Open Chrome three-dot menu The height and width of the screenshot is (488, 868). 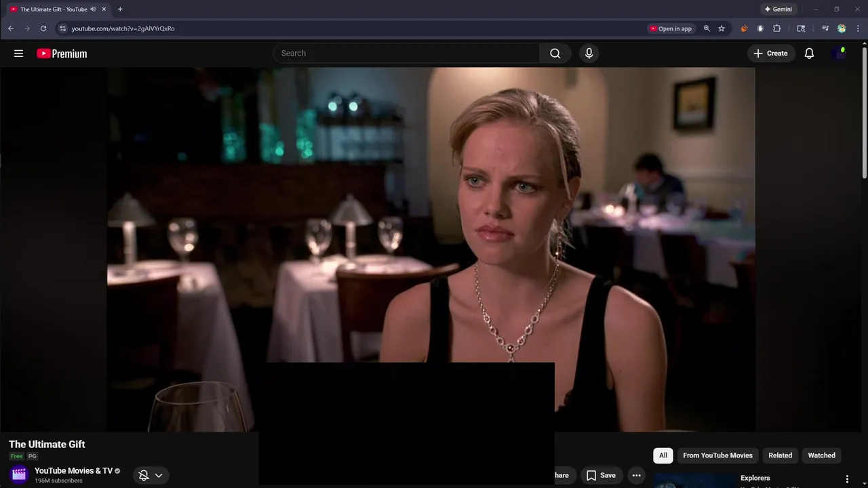[858, 28]
